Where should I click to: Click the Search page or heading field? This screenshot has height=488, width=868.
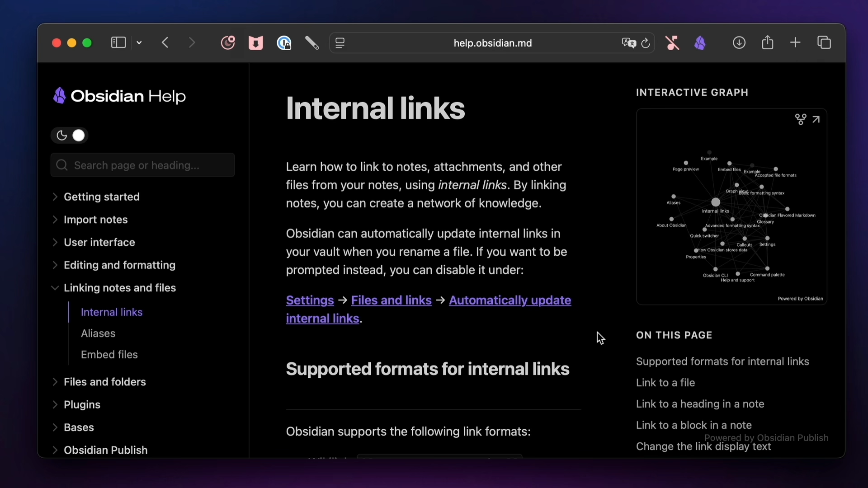point(143,165)
